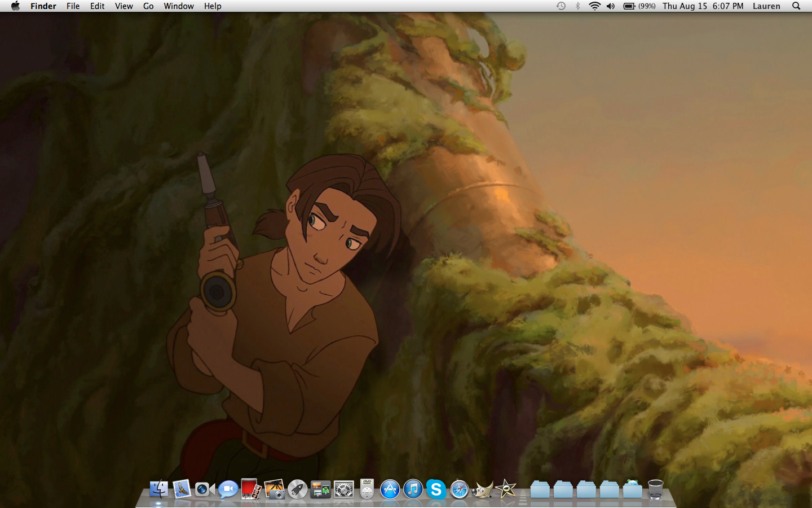Open System Preferences gear icon

coord(343,489)
